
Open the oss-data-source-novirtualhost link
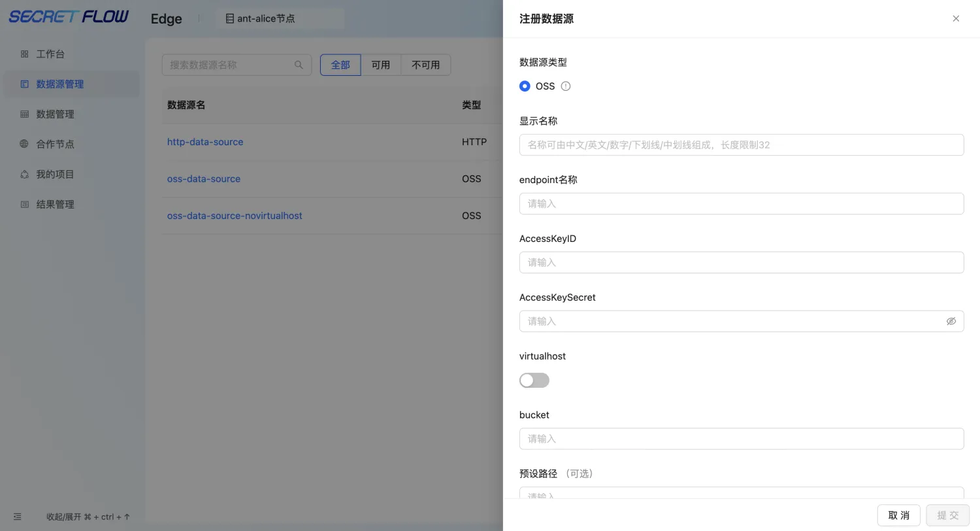tap(235, 216)
